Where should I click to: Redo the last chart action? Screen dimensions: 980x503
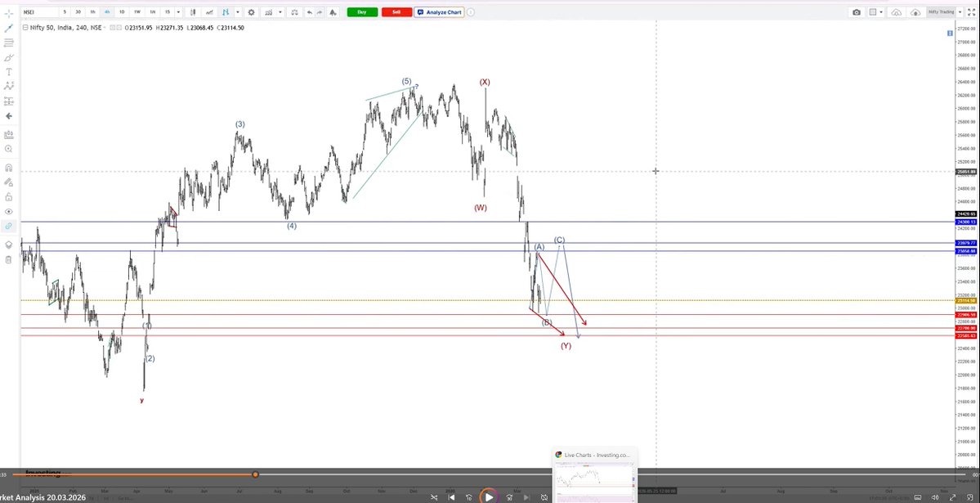[320, 12]
